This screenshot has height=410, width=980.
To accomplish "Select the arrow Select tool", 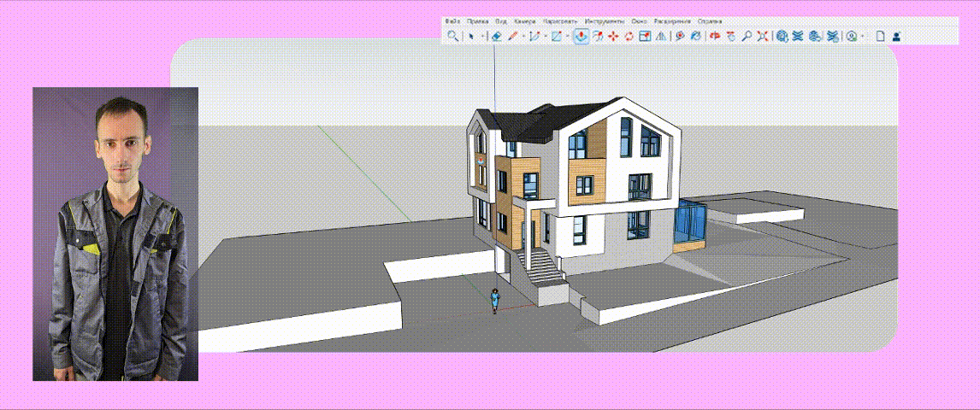I will [x=470, y=36].
